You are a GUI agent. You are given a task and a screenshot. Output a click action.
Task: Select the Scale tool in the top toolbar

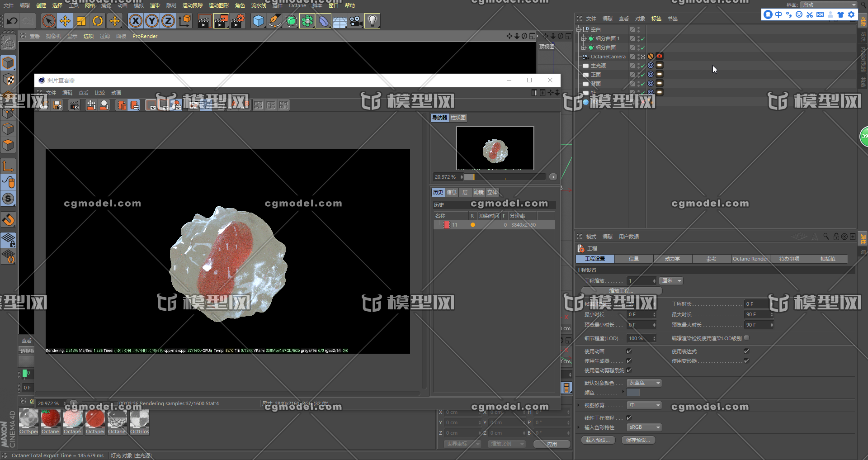tap(81, 21)
